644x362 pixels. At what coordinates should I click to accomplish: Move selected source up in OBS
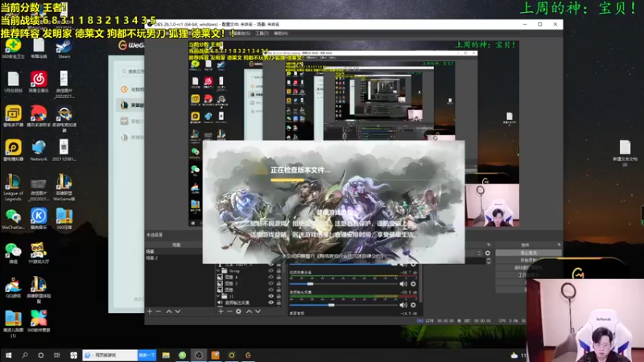point(249,311)
